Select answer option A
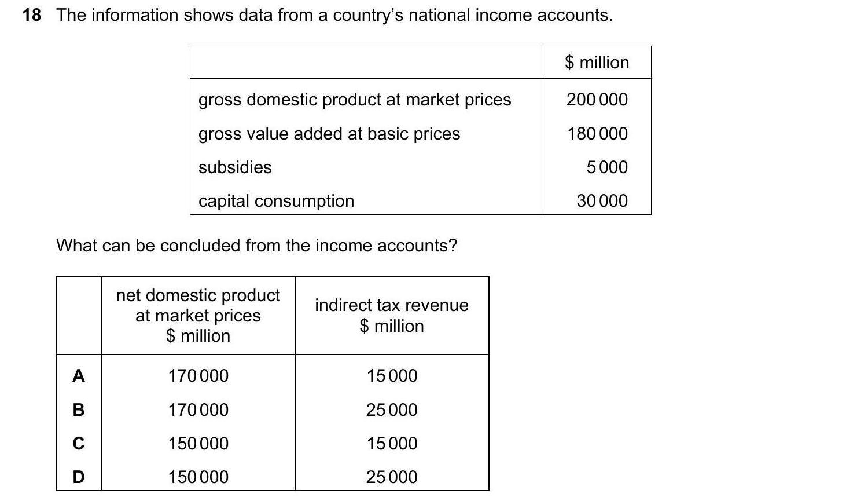Screen dimensions: 868x501 coord(79,376)
